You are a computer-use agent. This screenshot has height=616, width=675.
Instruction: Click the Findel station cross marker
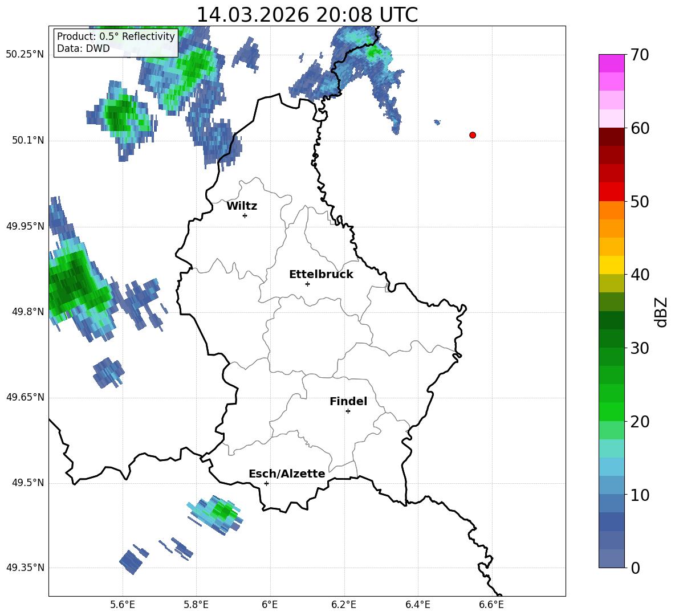(348, 411)
